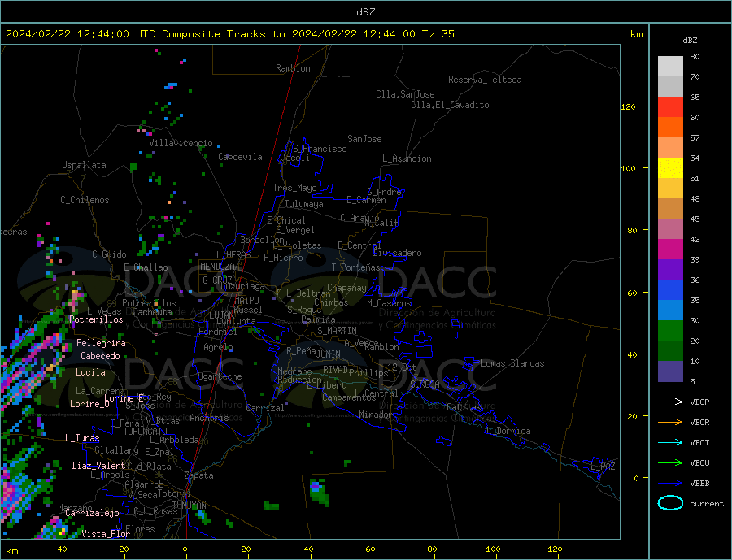Click the 'current' legend label
The height and width of the screenshot is (560, 732).
pyautogui.click(x=707, y=504)
